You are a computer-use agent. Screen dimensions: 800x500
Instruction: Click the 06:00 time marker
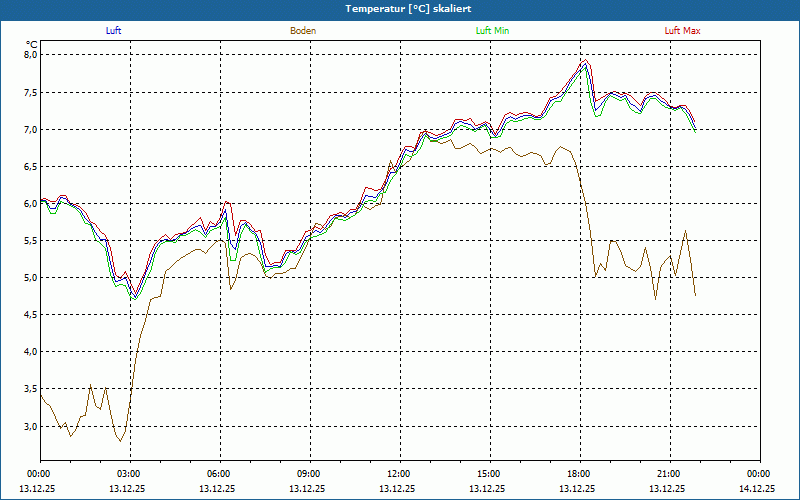click(219, 473)
